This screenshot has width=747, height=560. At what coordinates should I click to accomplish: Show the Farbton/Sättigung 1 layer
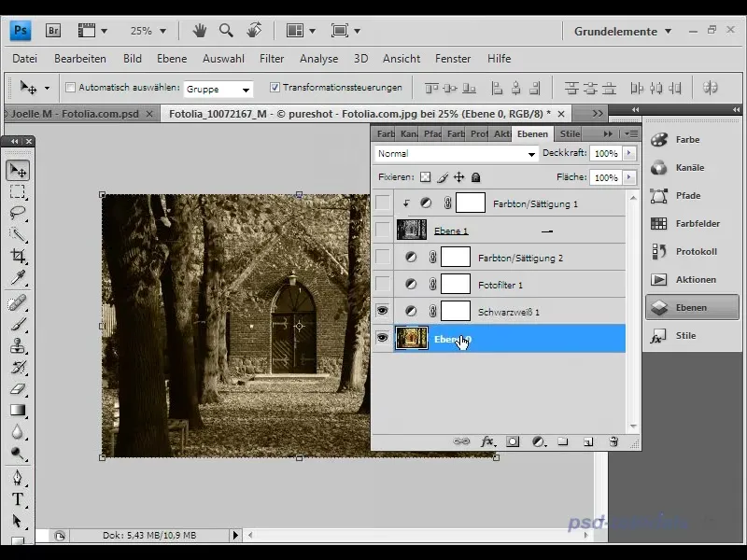[382, 203]
